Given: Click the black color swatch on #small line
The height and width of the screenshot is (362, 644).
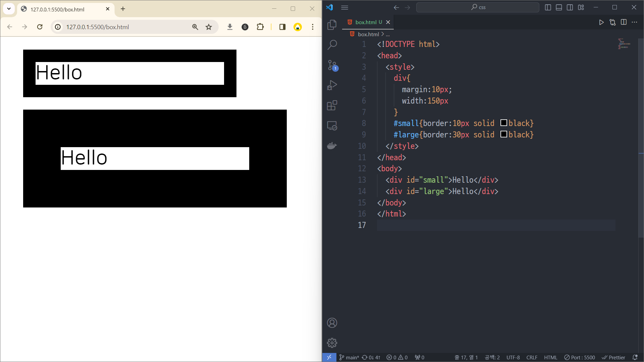Looking at the screenshot, I should 503,123.
